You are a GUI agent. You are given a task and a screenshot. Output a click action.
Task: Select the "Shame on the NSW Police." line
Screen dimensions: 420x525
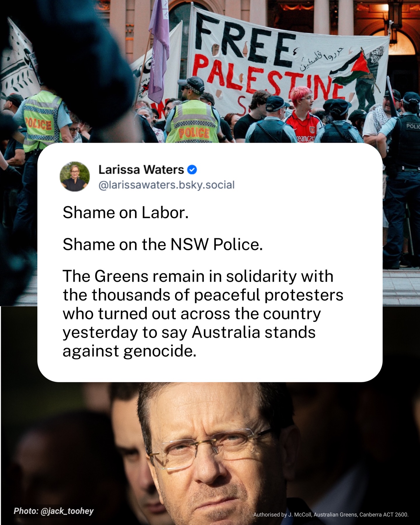point(163,244)
